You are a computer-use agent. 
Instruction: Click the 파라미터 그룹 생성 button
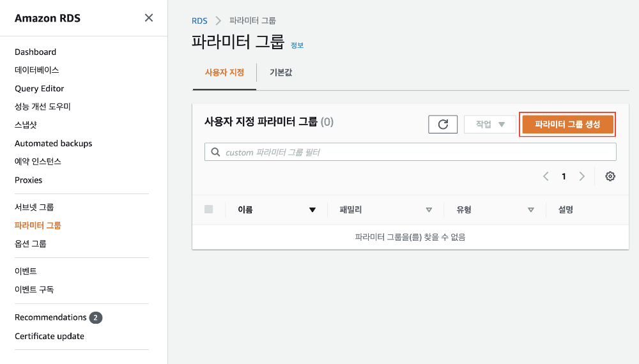click(567, 124)
